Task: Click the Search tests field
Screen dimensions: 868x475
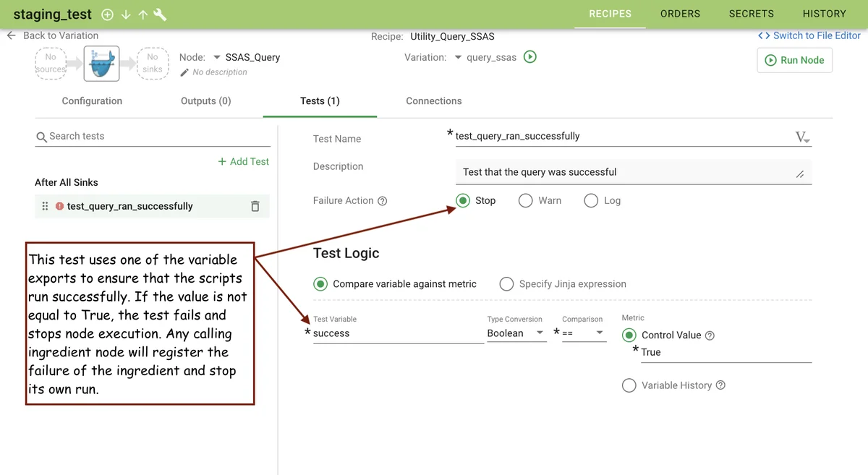Action: point(152,136)
